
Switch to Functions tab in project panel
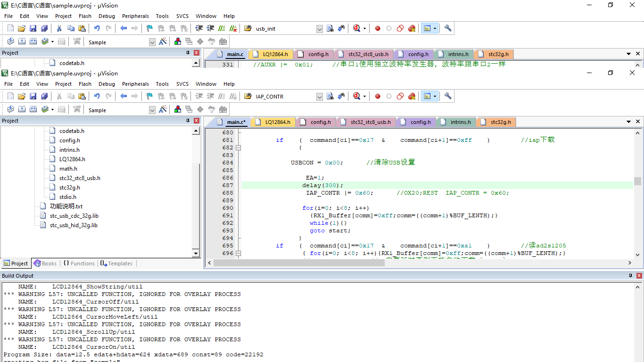coord(79,263)
